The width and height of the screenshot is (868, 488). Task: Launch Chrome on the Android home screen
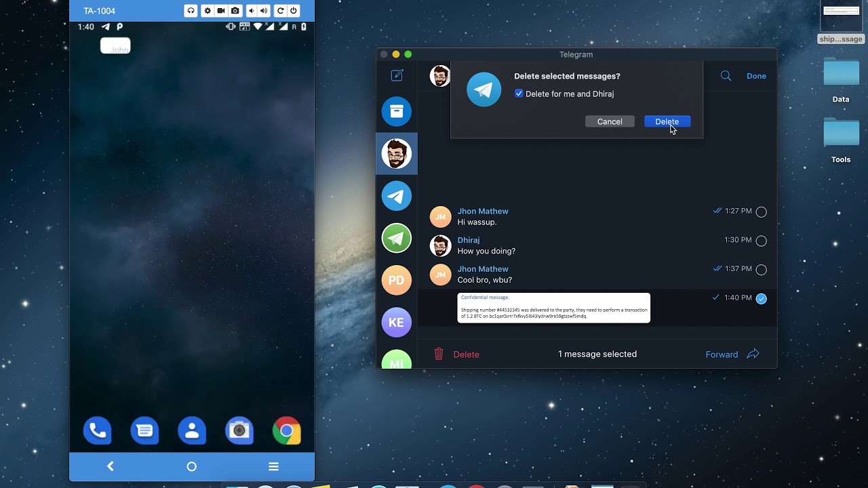(287, 430)
